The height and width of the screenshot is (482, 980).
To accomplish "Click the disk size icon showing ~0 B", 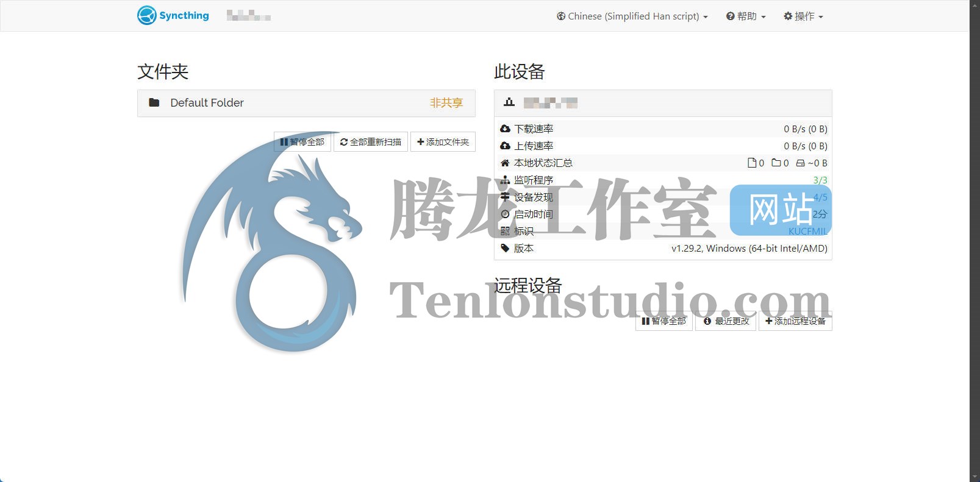I will point(800,163).
